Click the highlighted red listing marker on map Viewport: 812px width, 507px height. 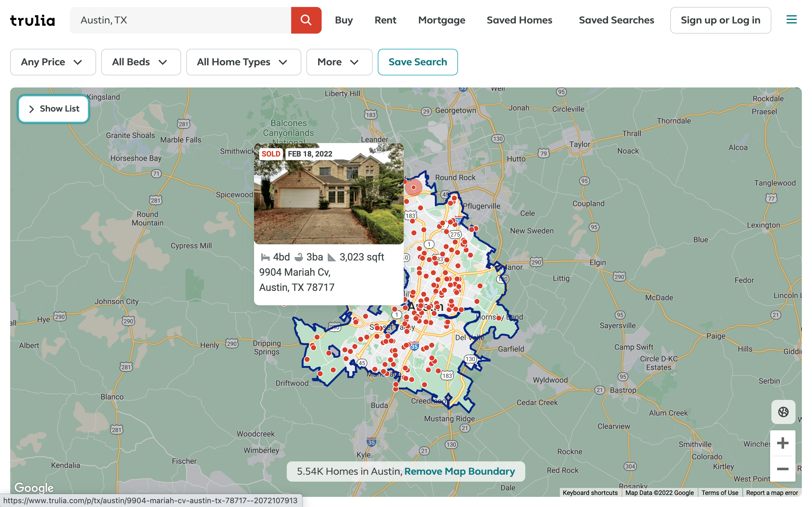[413, 188]
